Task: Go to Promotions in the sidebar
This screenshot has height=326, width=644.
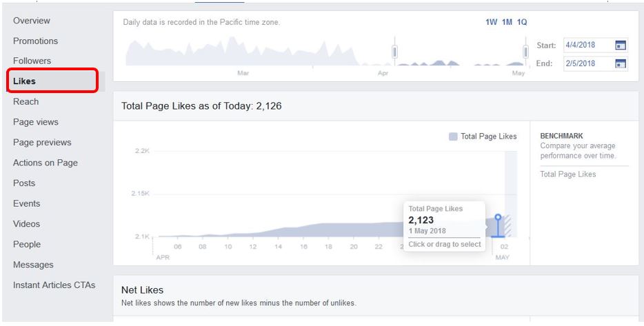Action: pyautogui.click(x=35, y=41)
